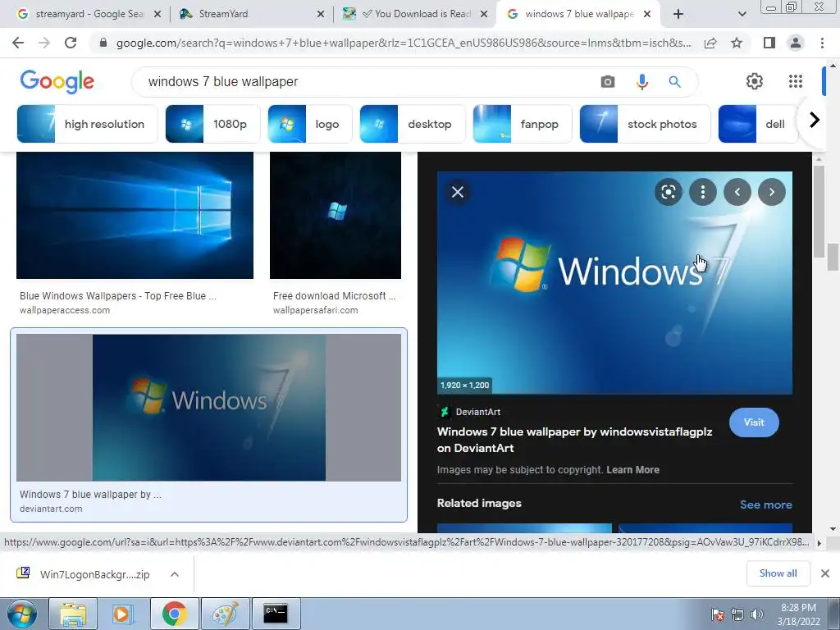
Task: Close the downloads bar
Action: pyautogui.click(x=825, y=573)
